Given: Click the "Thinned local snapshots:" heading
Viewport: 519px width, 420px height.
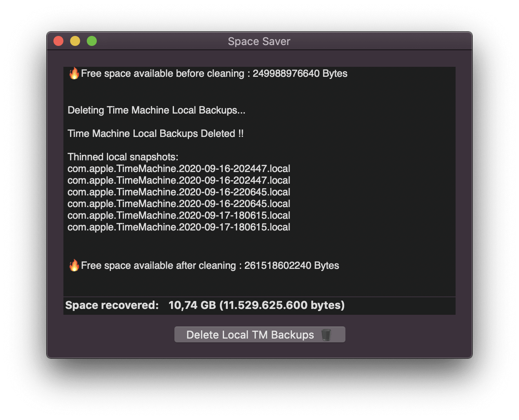Looking at the screenshot, I should (123, 157).
